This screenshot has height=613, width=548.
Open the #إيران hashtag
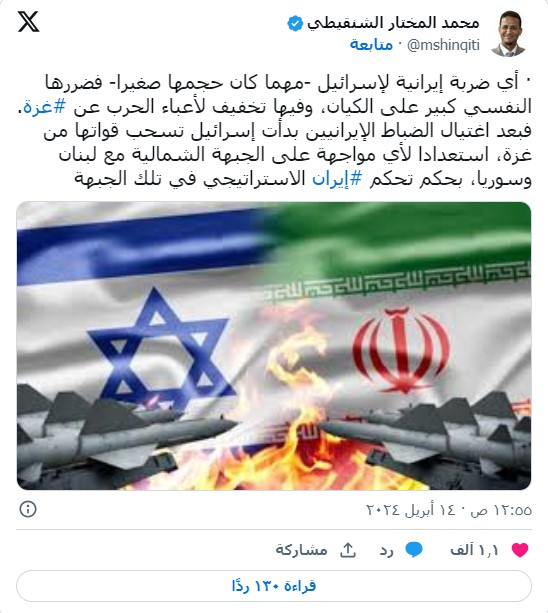coord(337,179)
